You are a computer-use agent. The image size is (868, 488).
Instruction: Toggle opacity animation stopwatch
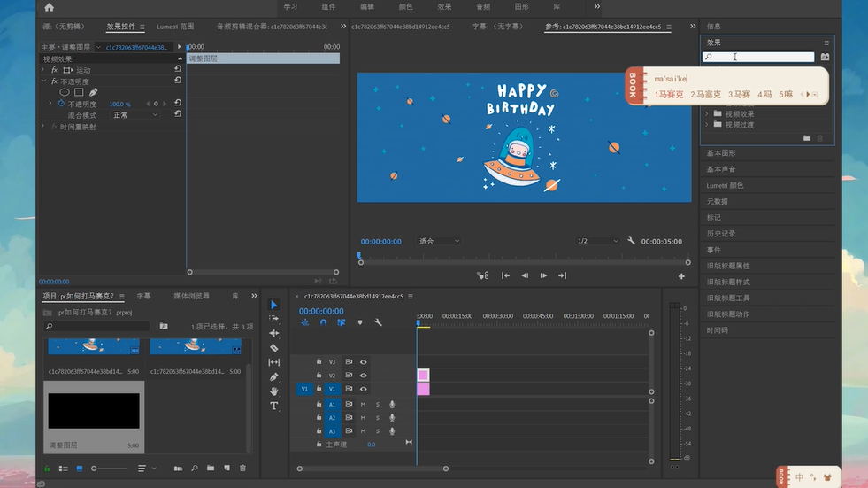61,104
